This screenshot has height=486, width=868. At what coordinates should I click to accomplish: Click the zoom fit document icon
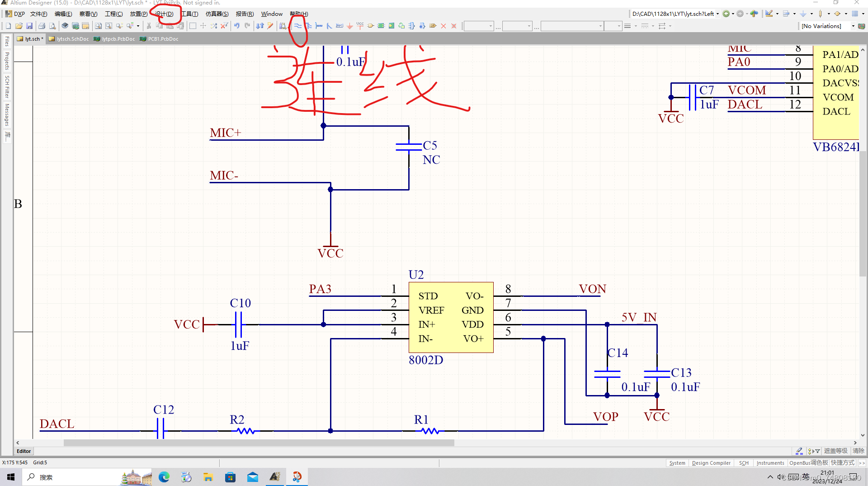pyautogui.click(x=98, y=26)
